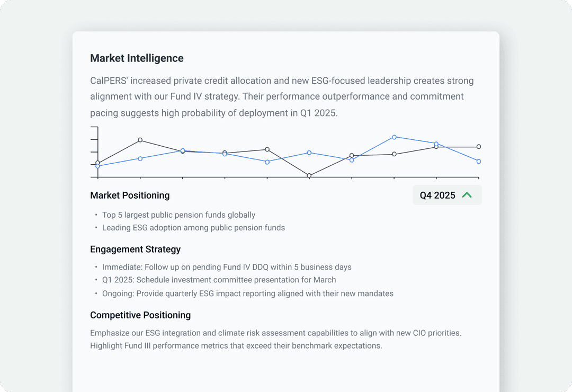Select the overlapping data points mid-chart
Screen dimensions: 572x392
click(x=183, y=151)
